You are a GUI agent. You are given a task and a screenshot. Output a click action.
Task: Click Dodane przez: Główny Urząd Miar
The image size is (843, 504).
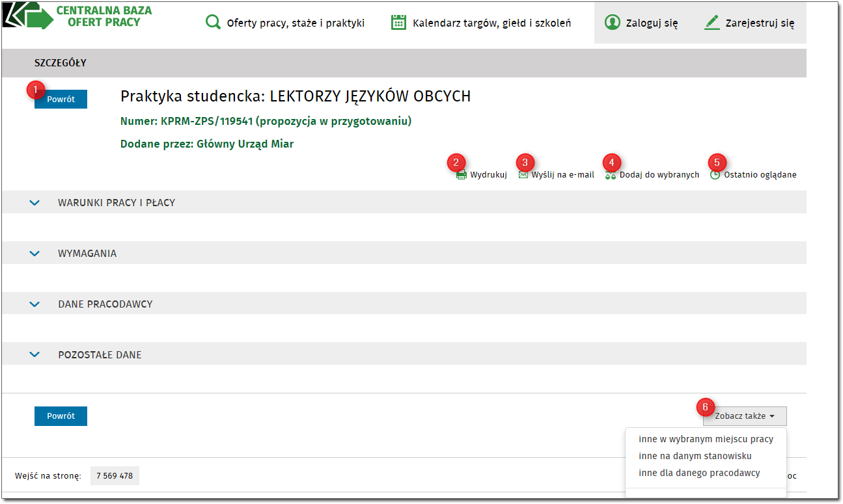(x=207, y=144)
